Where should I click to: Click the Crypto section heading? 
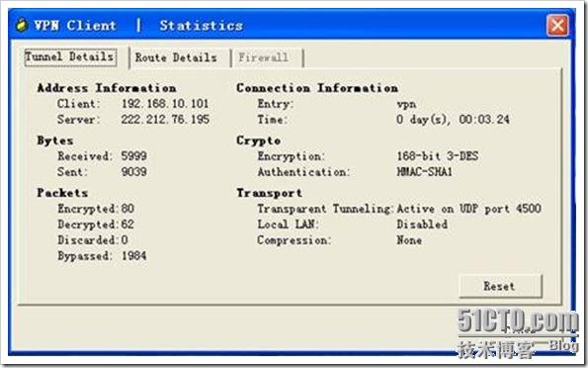(258, 140)
